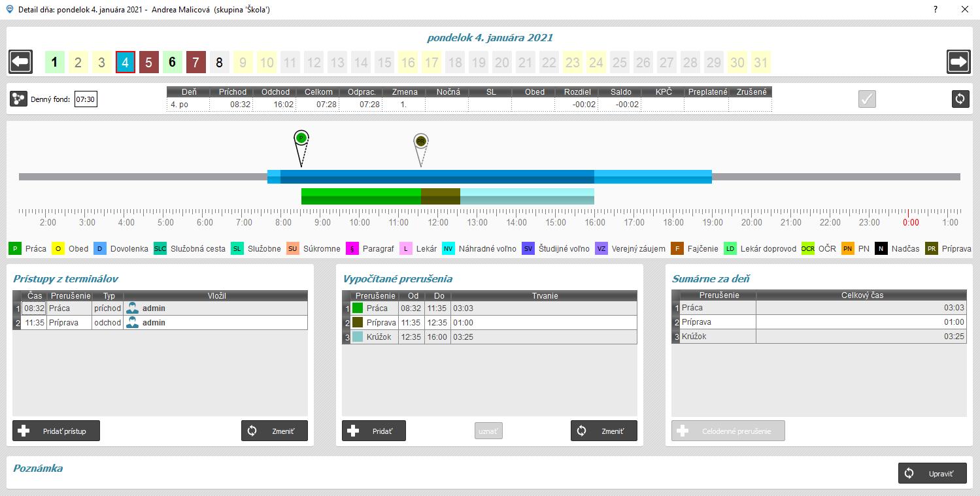
Task: Click Zmeniť in terminal accesses panel
Action: coord(274,431)
